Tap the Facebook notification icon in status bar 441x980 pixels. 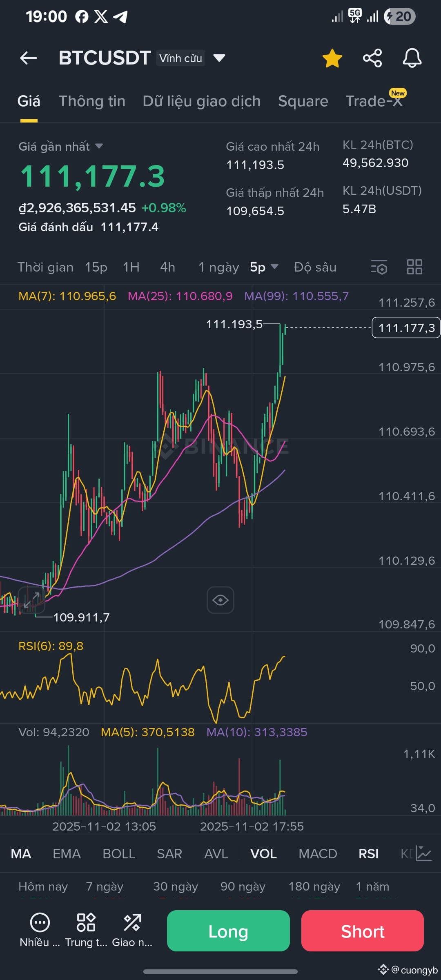tap(82, 17)
